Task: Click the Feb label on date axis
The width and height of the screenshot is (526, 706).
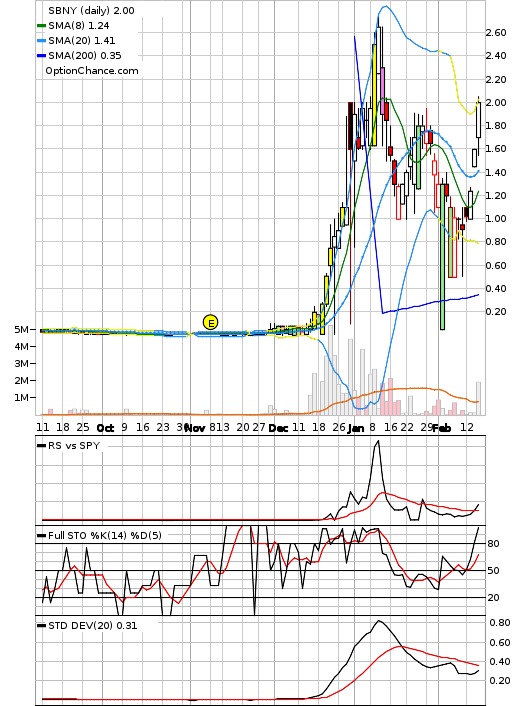Action: 441,428
